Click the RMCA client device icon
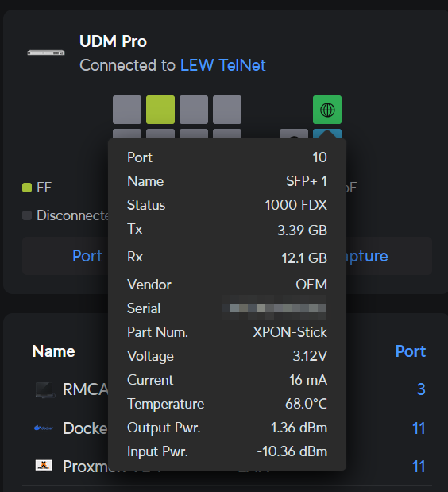 click(45, 389)
